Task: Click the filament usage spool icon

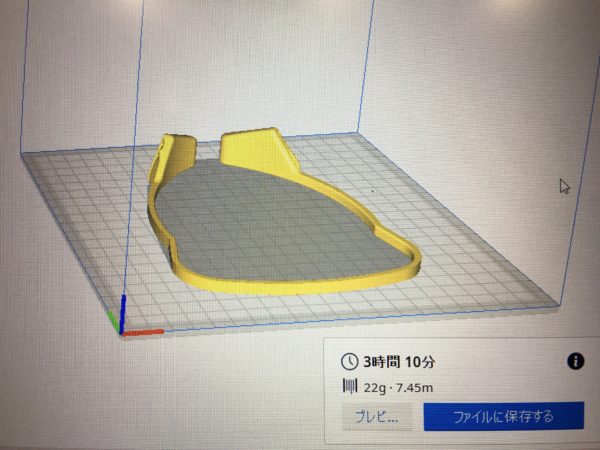Action: 350,386
